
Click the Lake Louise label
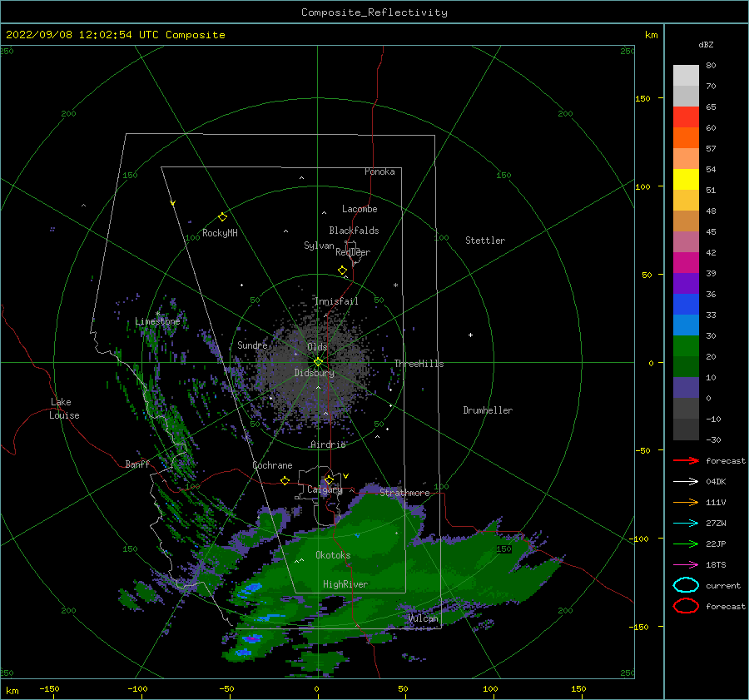(x=64, y=409)
